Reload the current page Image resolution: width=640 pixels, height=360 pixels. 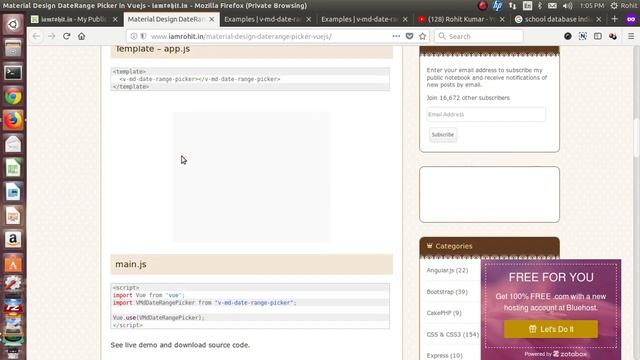(x=67, y=36)
